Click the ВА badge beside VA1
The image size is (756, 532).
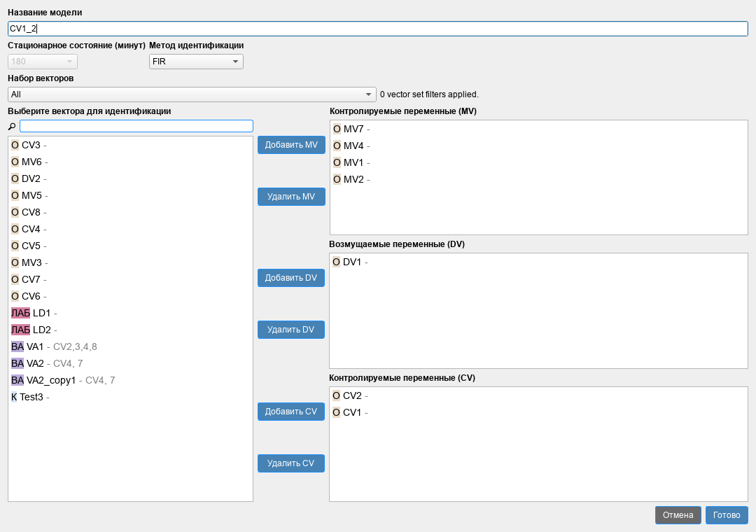tap(17, 346)
